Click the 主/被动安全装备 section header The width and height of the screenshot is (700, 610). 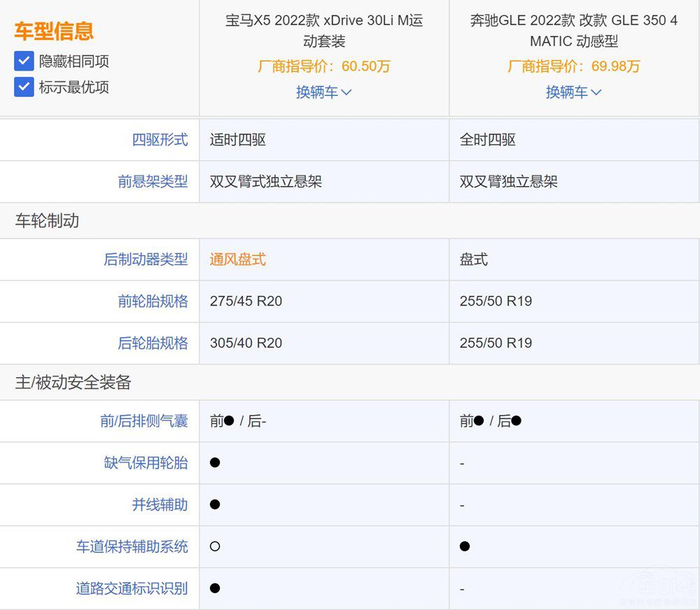tap(73, 383)
